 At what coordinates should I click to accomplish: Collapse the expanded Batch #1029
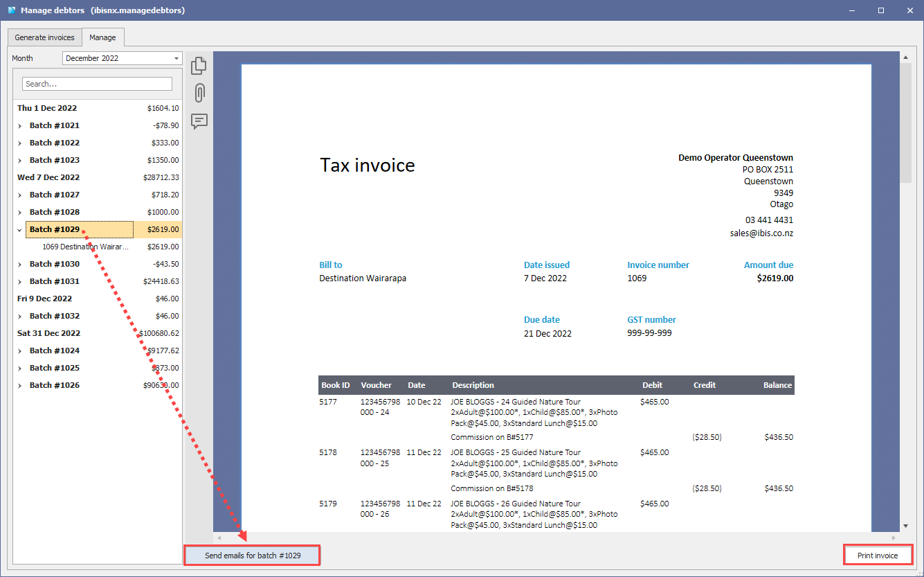pos(19,229)
